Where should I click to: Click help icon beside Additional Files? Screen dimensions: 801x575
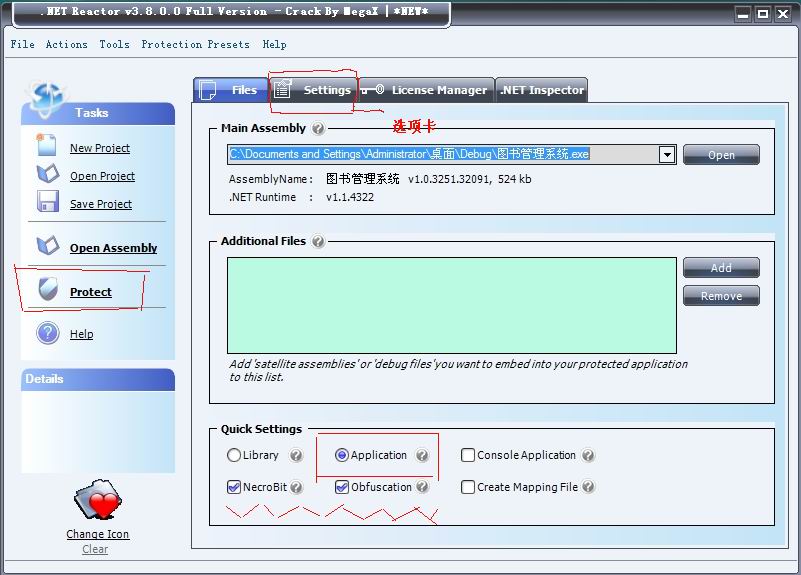[318, 241]
